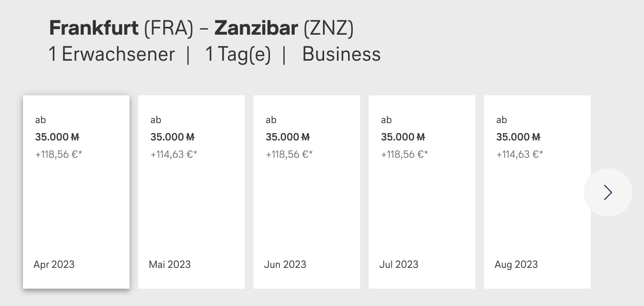Click the Frankfurt (FRA) – Zanzibar (ZNZ) route heading
The image size is (644, 306).
click(x=202, y=29)
